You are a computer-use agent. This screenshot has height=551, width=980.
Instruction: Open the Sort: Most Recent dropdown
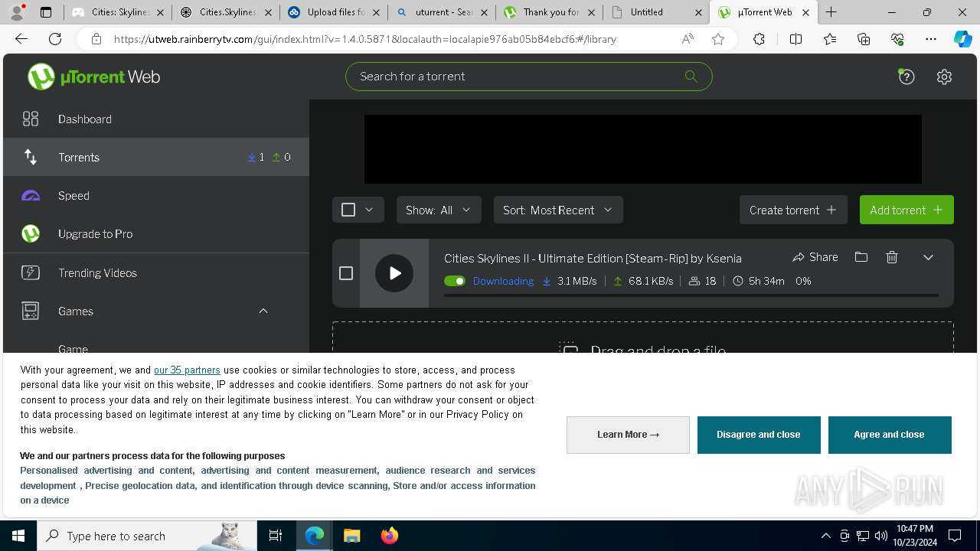pos(558,210)
